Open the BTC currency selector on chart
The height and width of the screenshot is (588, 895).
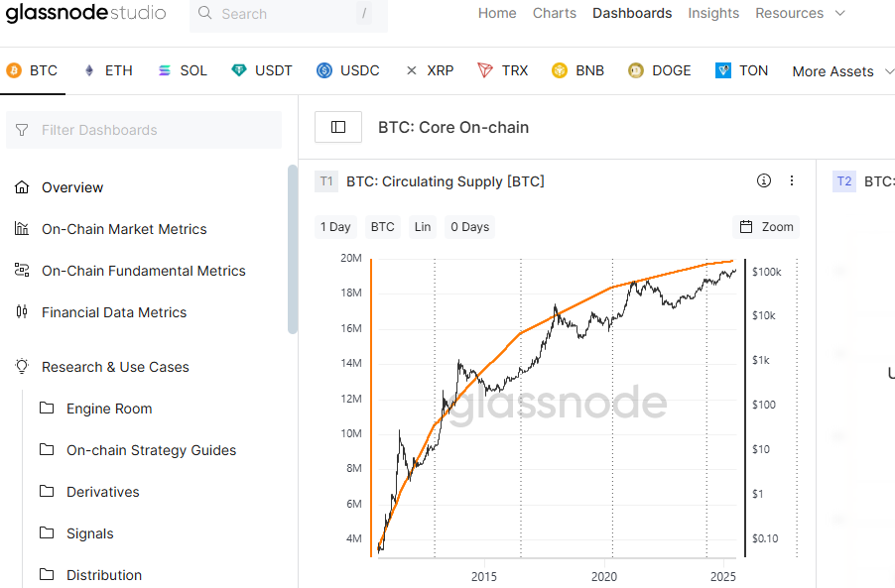[x=382, y=227]
